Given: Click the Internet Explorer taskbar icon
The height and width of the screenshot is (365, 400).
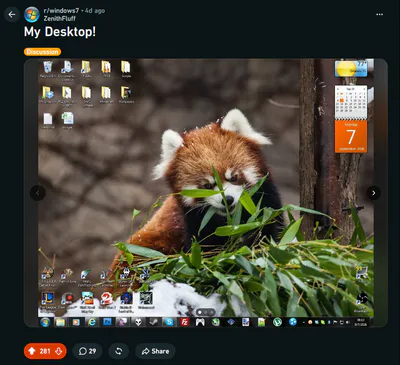Looking at the screenshot, I should 92,322.
